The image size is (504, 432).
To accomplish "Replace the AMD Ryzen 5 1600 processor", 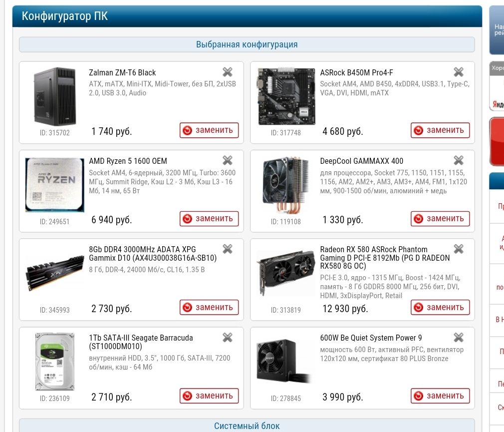I will 209,219.
